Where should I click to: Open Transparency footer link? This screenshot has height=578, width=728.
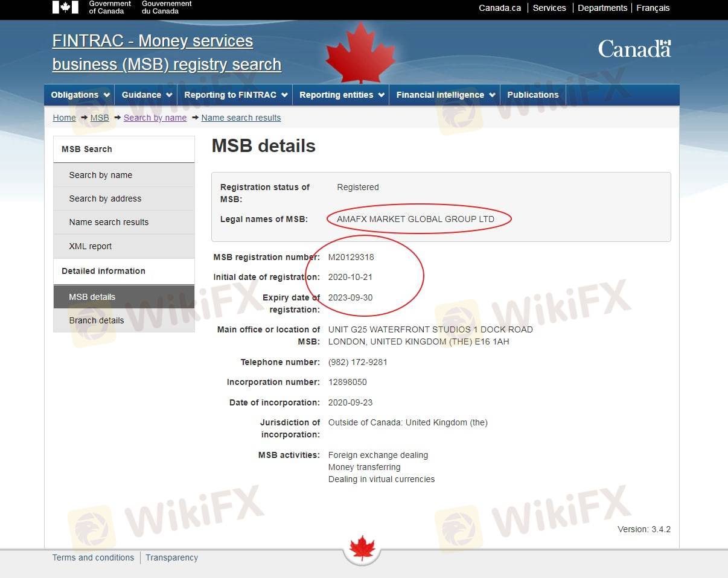click(x=171, y=557)
